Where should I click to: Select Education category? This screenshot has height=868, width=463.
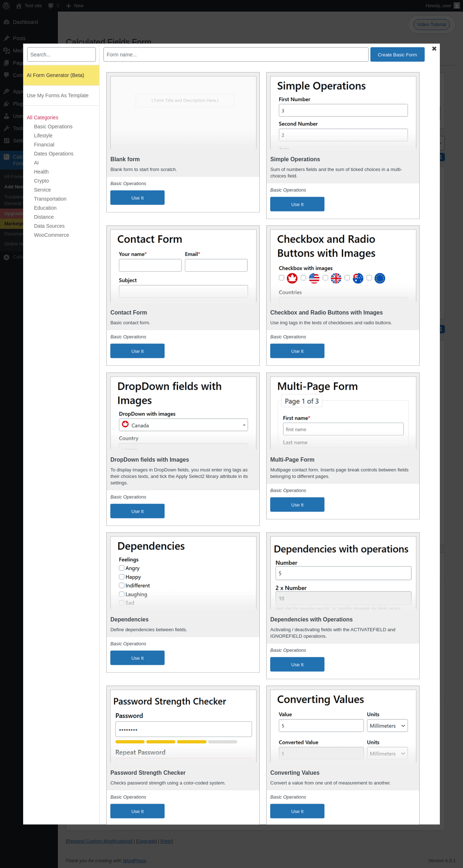(45, 208)
